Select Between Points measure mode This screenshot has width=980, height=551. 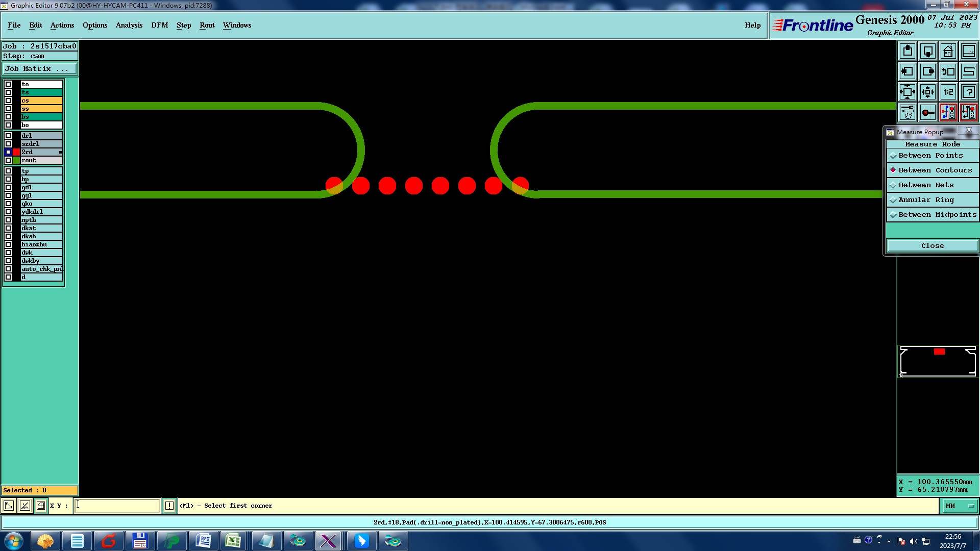[x=930, y=156]
